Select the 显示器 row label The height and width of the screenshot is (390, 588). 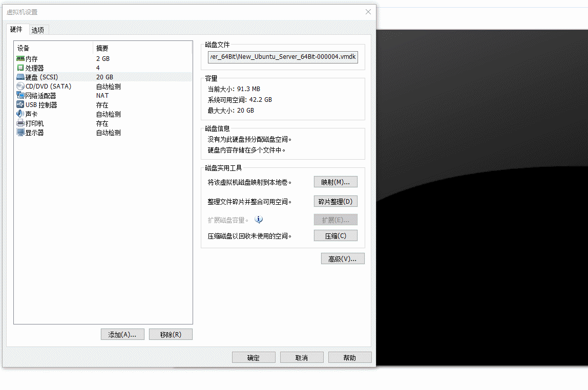[34, 133]
